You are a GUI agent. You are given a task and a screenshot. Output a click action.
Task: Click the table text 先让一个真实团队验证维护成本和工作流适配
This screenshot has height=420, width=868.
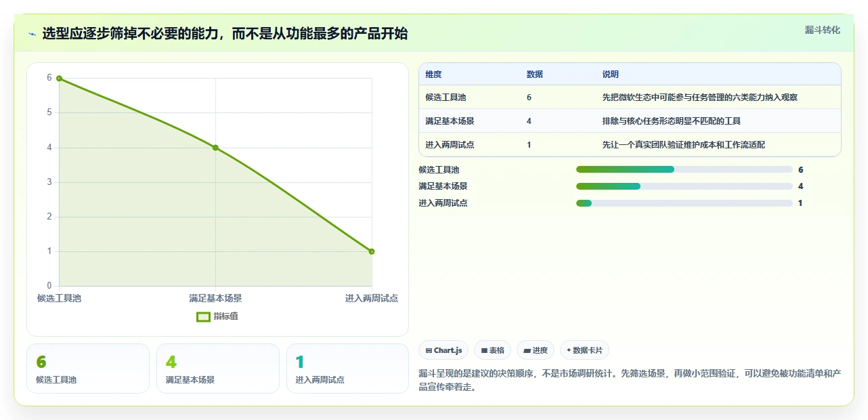(683, 145)
